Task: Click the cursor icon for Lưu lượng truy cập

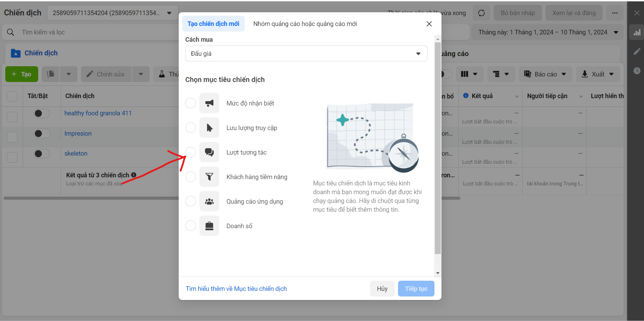Action: pyautogui.click(x=209, y=128)
